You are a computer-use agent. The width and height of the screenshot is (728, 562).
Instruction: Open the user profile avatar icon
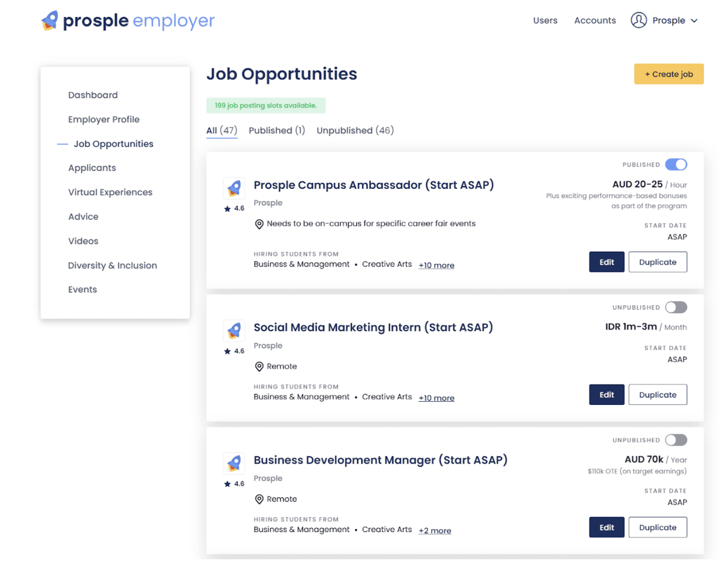[638, 20]
